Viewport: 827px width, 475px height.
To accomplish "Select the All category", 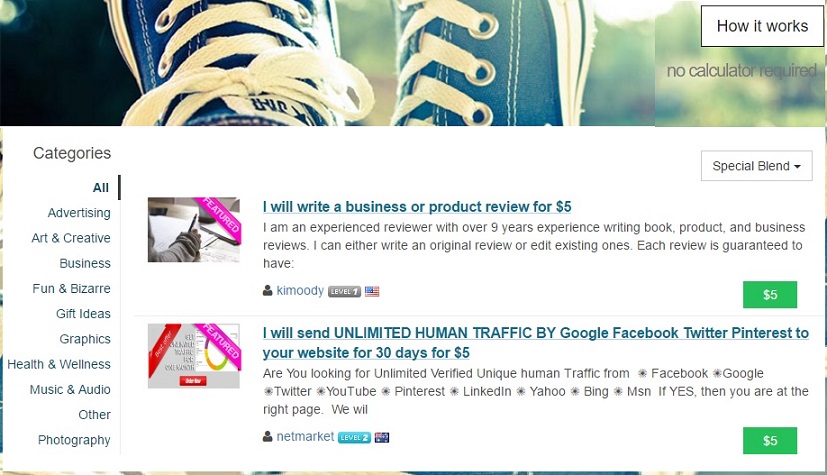I will [101, 188].
